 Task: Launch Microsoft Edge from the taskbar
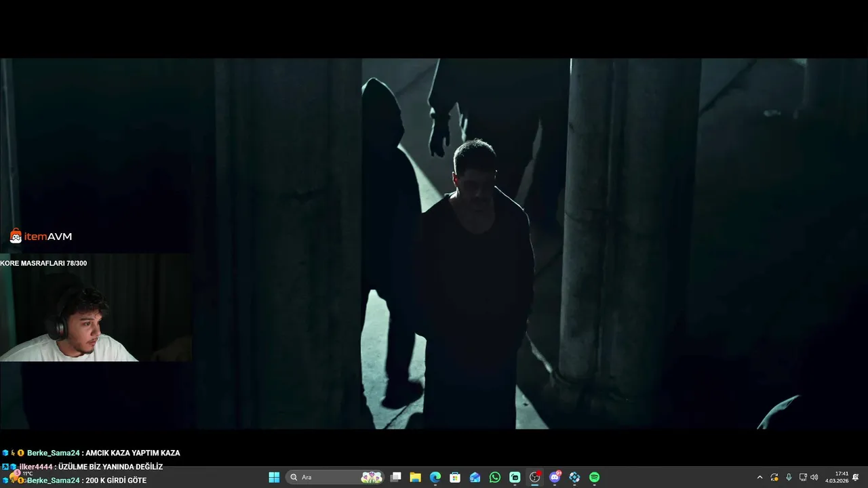[435, 477]
